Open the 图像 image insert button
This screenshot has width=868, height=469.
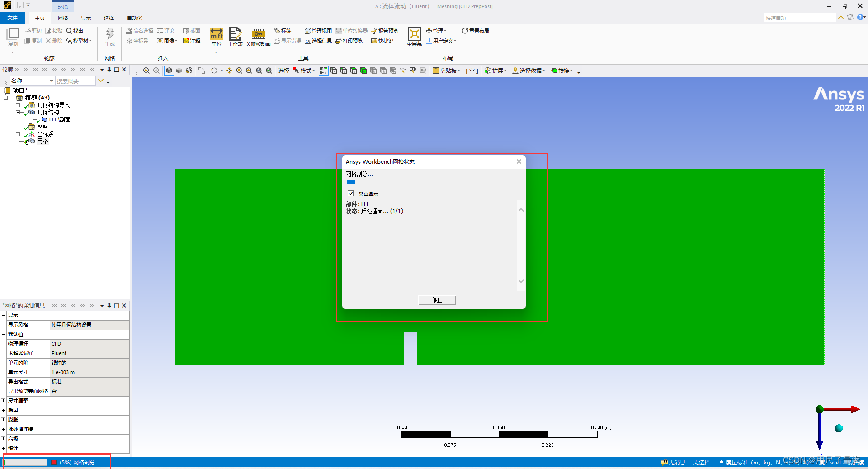click(x=167, y=41)
